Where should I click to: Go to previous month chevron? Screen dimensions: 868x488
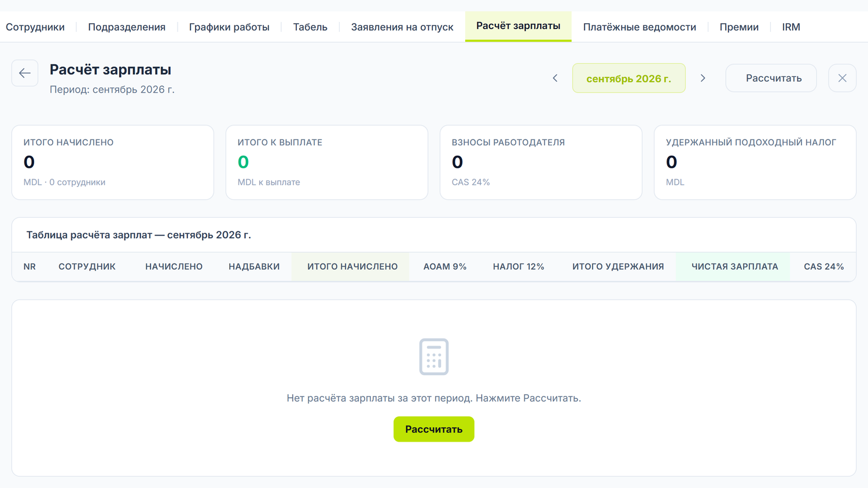coord(555,78)
